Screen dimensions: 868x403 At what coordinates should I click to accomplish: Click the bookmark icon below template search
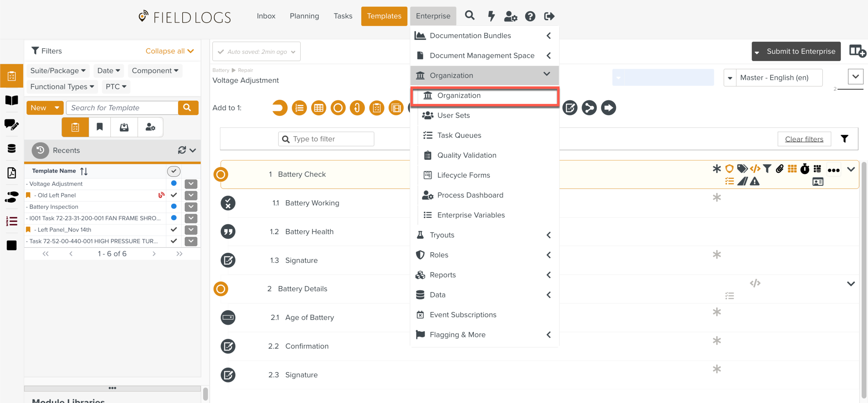100,127
